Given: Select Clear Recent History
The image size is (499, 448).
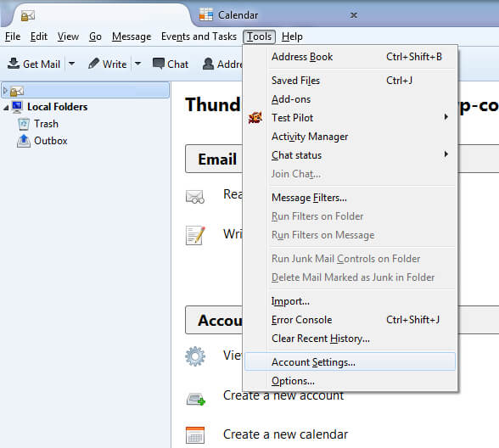Looking at the screenshot, I should (x=350, y=339).
